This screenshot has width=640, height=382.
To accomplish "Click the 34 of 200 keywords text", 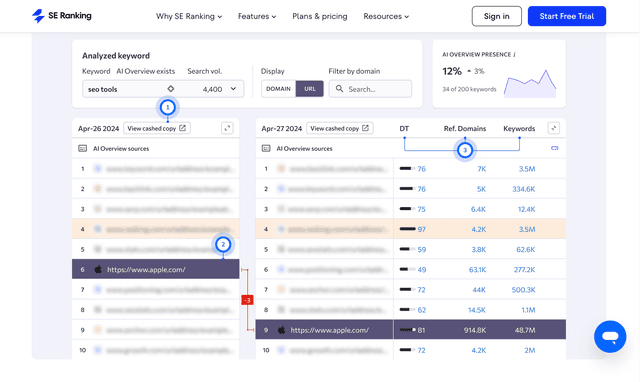I will (x=469, y=89).
